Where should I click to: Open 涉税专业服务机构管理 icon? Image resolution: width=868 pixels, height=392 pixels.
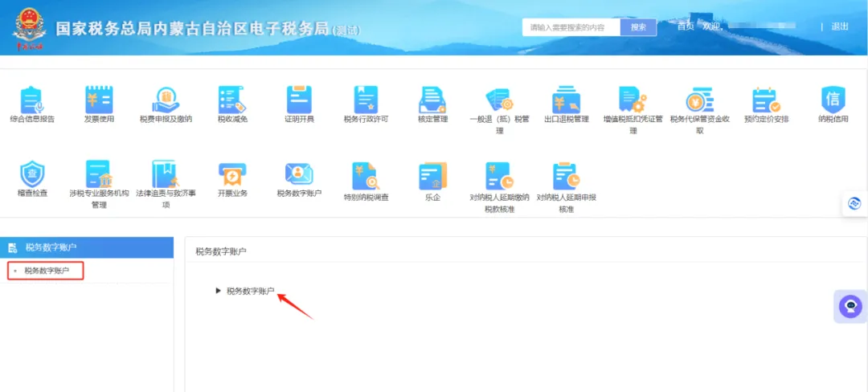pyautogui.click(x=99, y=175)
